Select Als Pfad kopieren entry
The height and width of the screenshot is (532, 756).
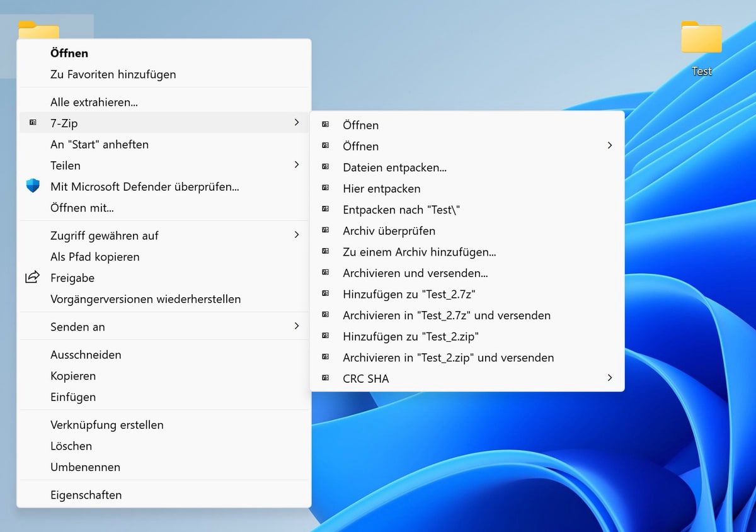(x=94, y=257)
